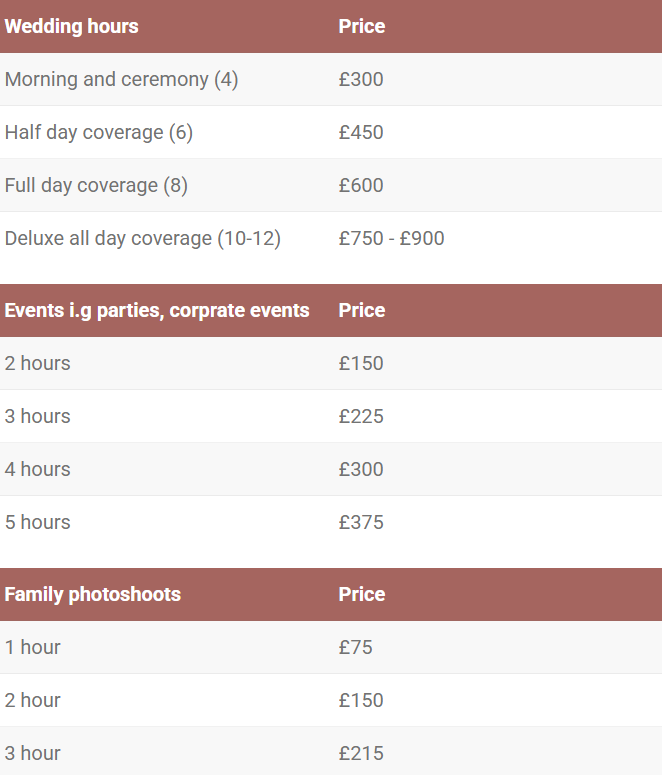Click the £300 wedding morning price
Screen dimensions: 662x775
361,79
